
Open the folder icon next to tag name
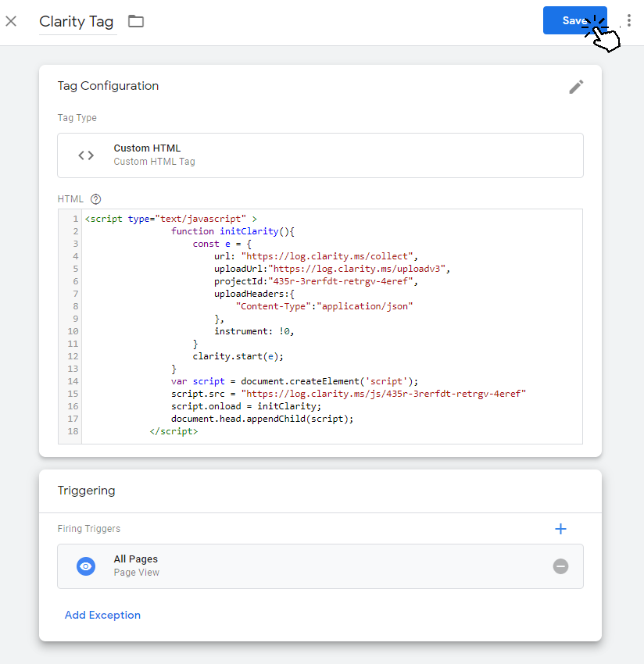click(x=136, y=21)
